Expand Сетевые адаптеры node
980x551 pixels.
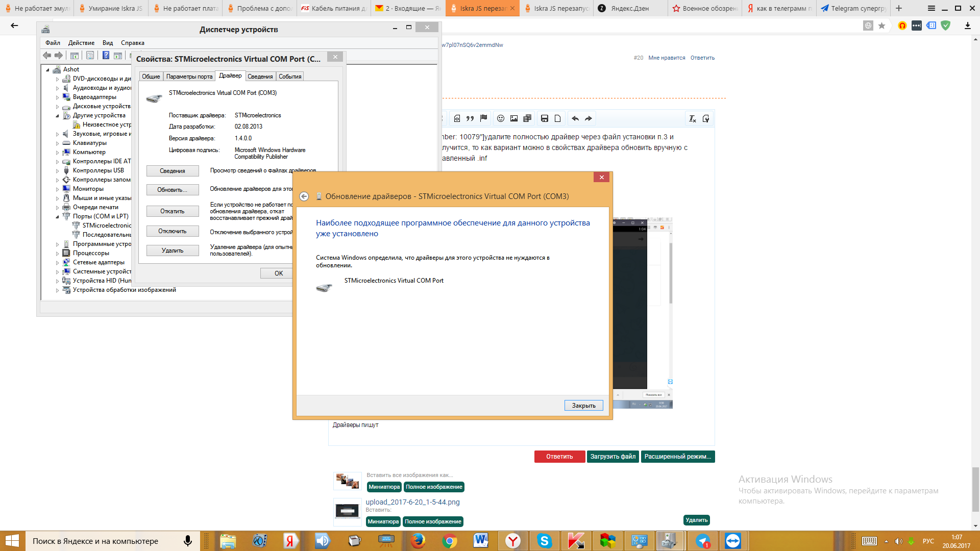57,263
